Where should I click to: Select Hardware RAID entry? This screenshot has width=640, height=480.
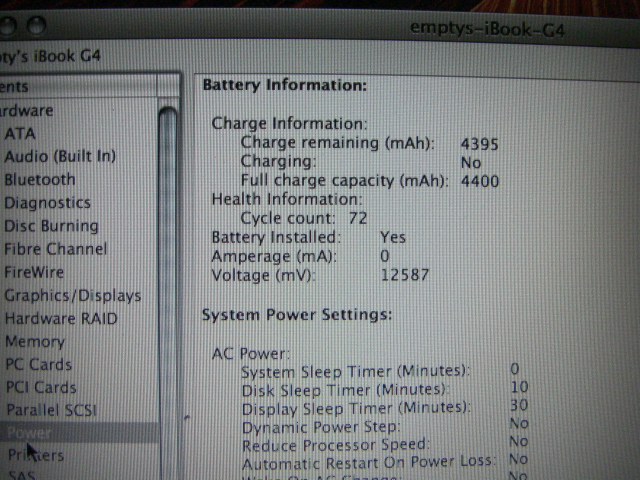point(61,318)
